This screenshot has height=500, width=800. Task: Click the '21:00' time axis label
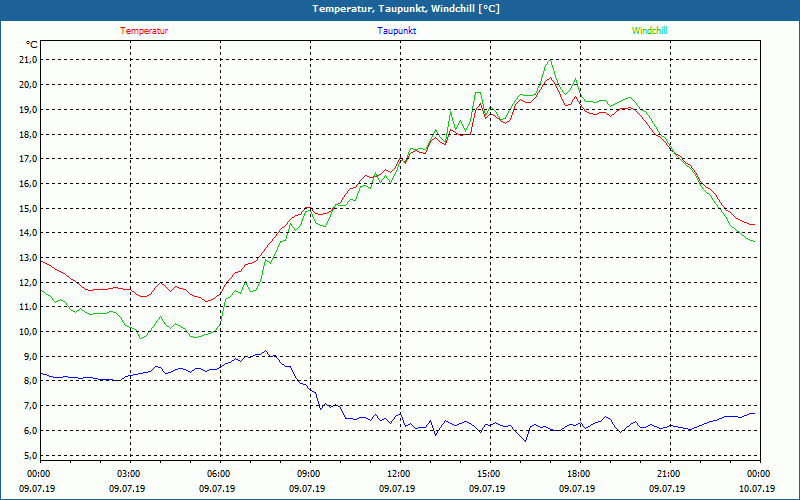click(x=668, y=474)
